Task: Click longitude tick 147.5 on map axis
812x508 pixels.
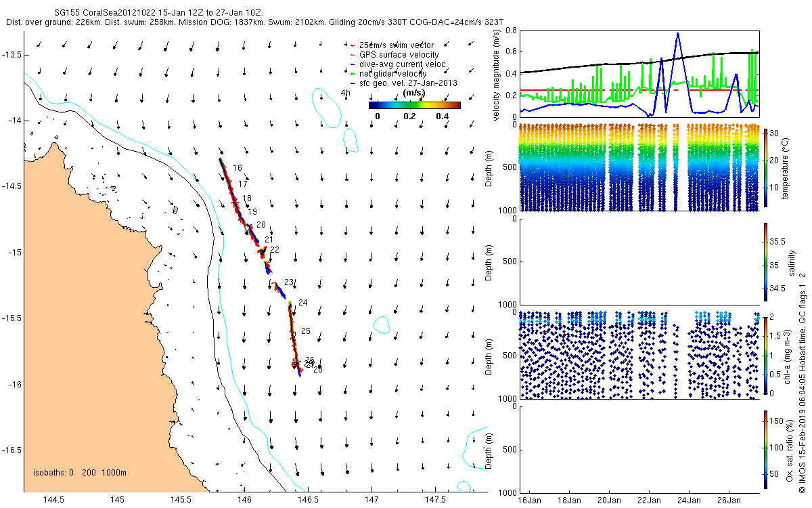Action: [435, 500]
